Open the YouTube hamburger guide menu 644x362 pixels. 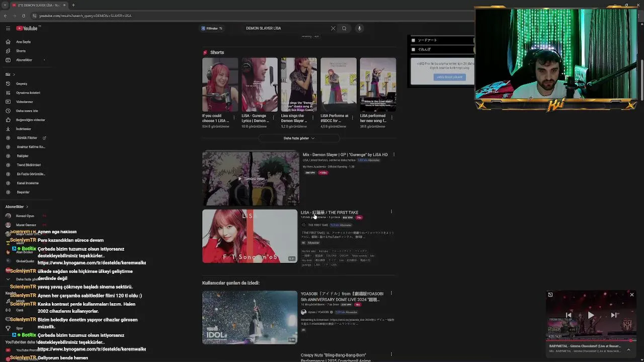click(8, 29)
